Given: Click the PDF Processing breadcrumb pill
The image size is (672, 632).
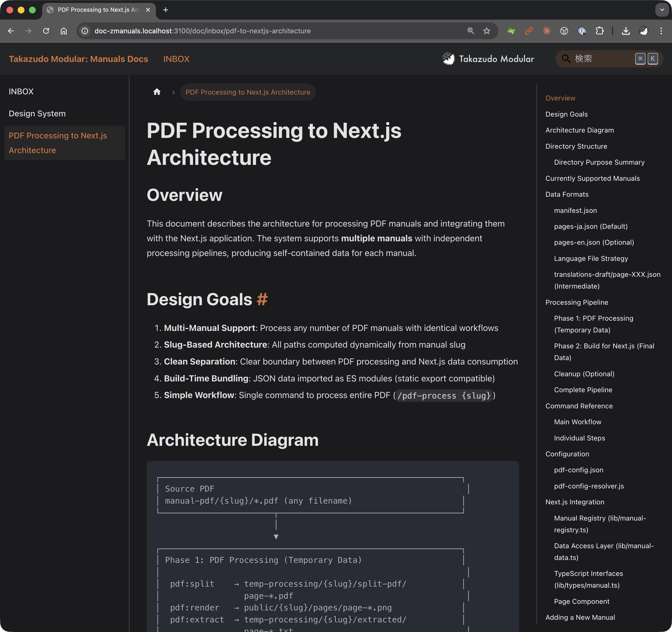Looking at the screenshot, I should [248, 92].
